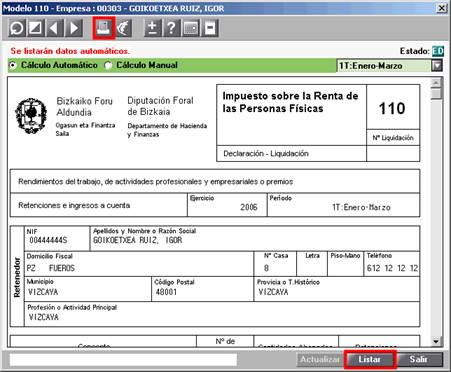Click the Teléfono value 612 12 12 12
The width and height of the screenshot is (451, 372).
(392, 268)
